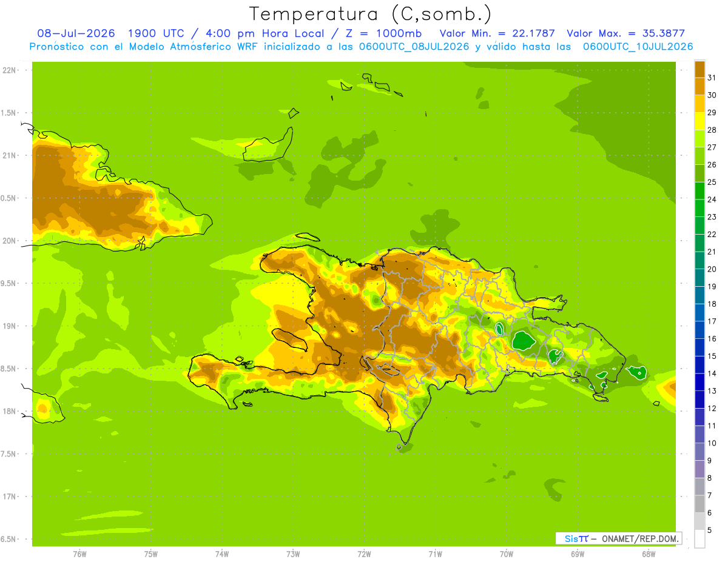Click the longitude label "69W"
Image resolution: width=728 pixels, height=562 pixels.
(x=578, y=554)
